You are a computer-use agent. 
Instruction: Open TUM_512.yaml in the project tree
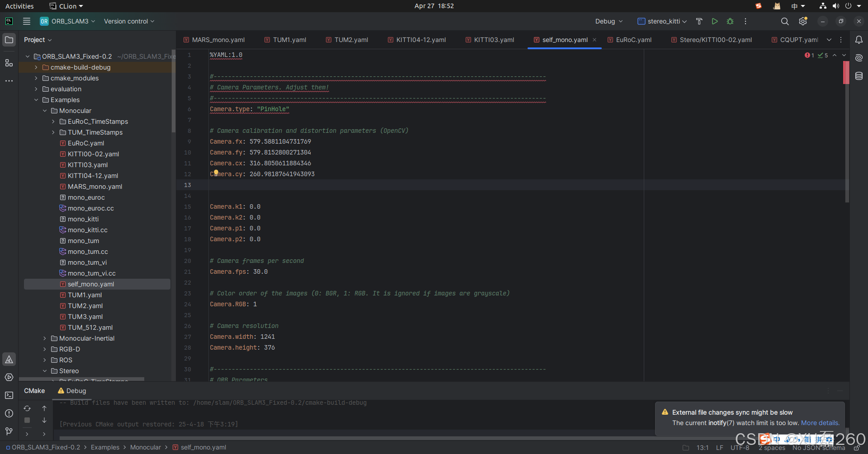tap(90, 328)
